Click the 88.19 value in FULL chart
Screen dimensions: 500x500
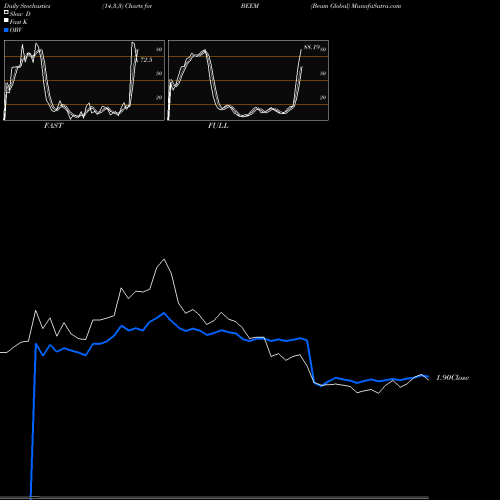point(312,47)
